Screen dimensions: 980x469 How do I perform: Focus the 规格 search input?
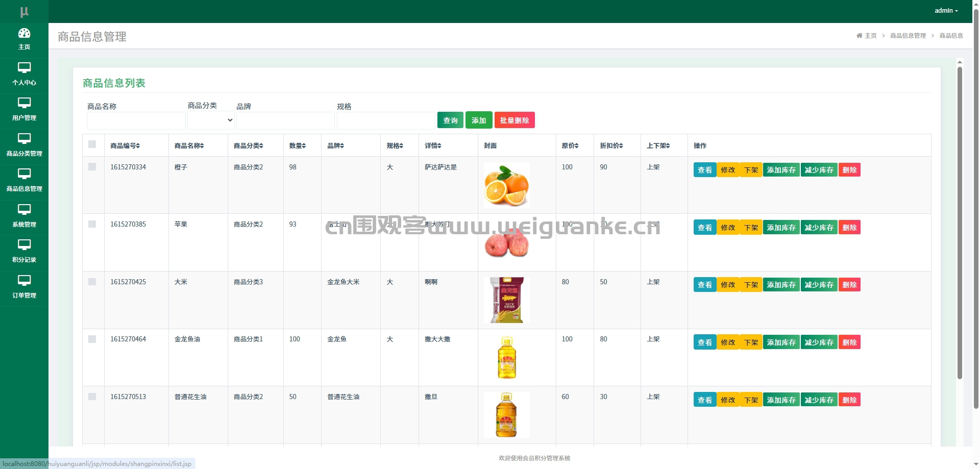point(386,120)
